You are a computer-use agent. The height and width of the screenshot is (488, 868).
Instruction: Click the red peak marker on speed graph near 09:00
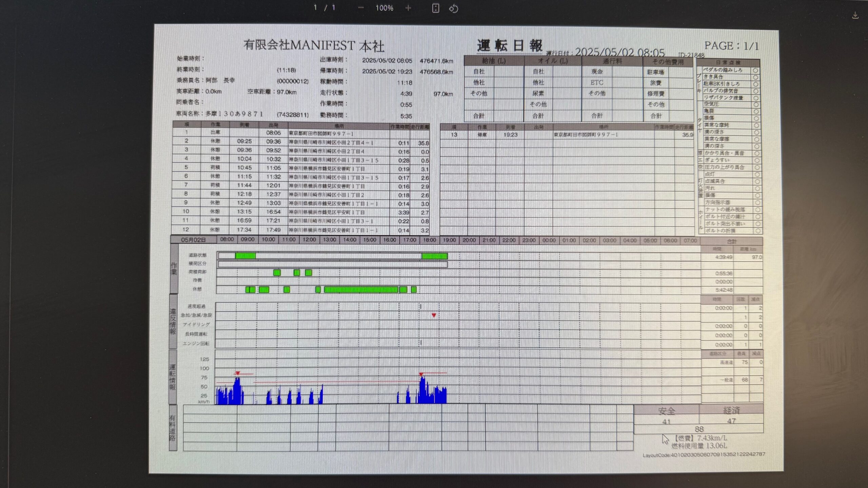point(238,373)
